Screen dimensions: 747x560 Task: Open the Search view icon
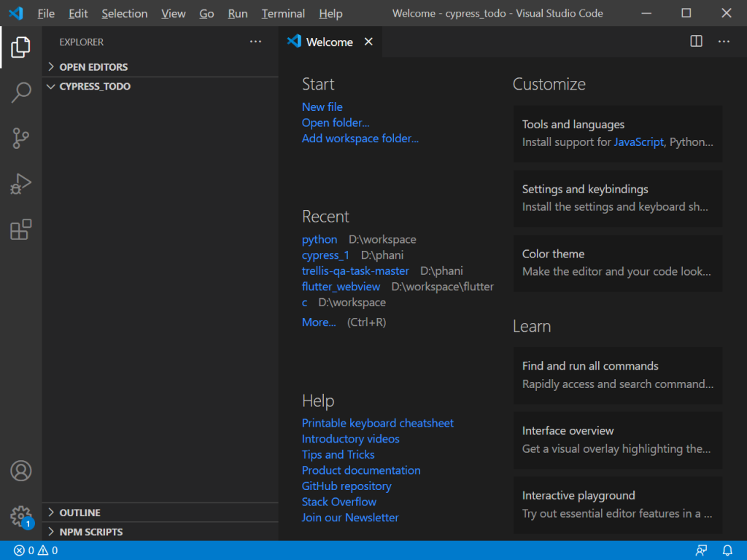click(x=20, y=93)
